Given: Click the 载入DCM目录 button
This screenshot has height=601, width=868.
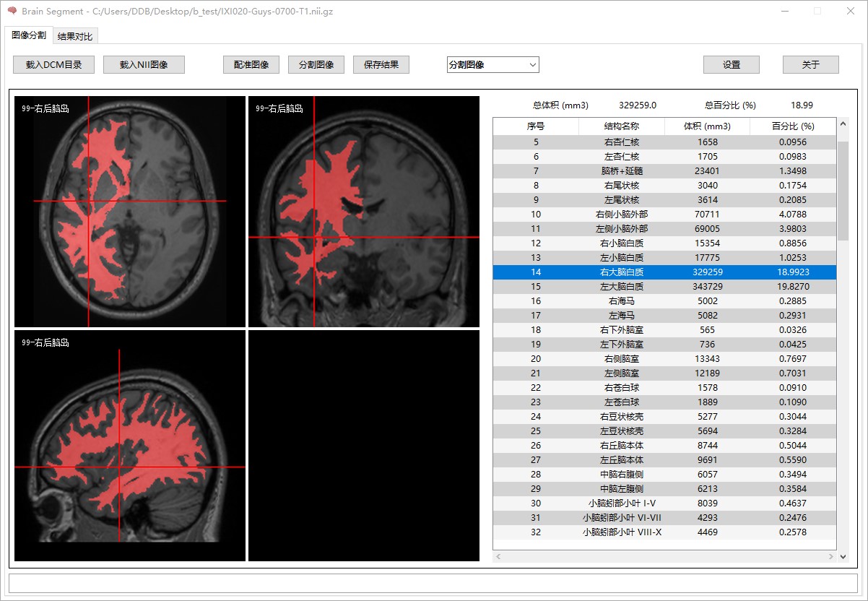Looking at the screenshot, I should click(53, 64).
